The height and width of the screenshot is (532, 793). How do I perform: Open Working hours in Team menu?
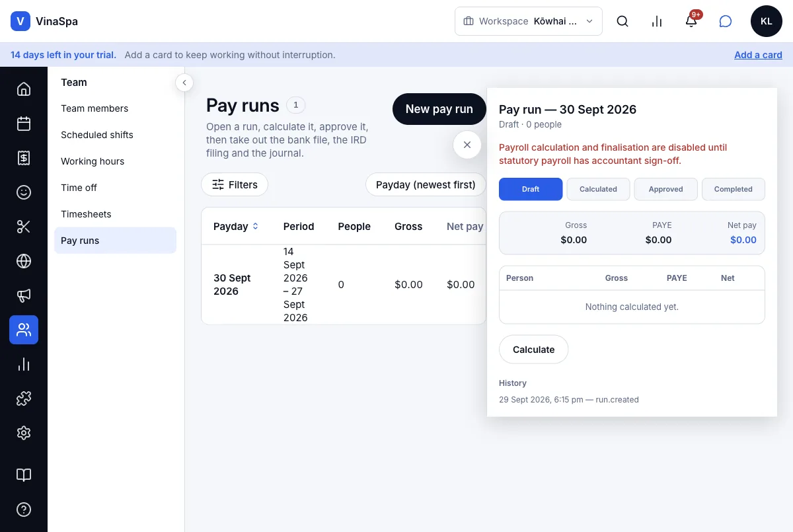coord(115,161)
